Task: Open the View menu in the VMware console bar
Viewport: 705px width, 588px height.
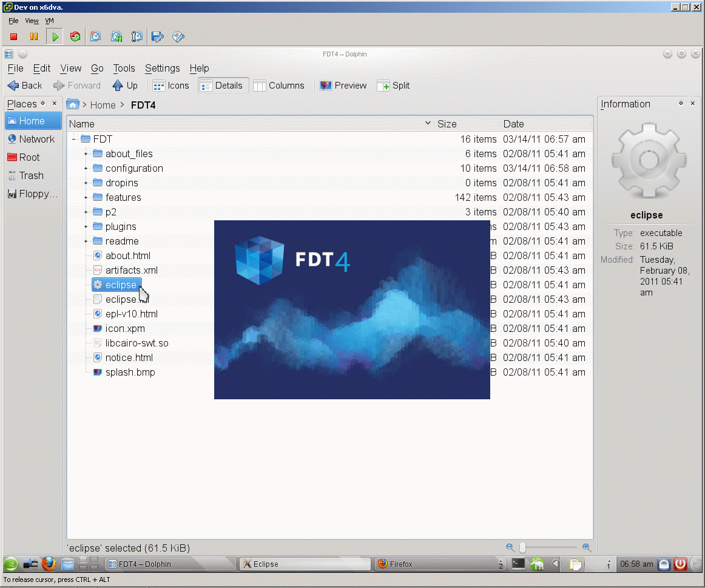Action: 32,21
